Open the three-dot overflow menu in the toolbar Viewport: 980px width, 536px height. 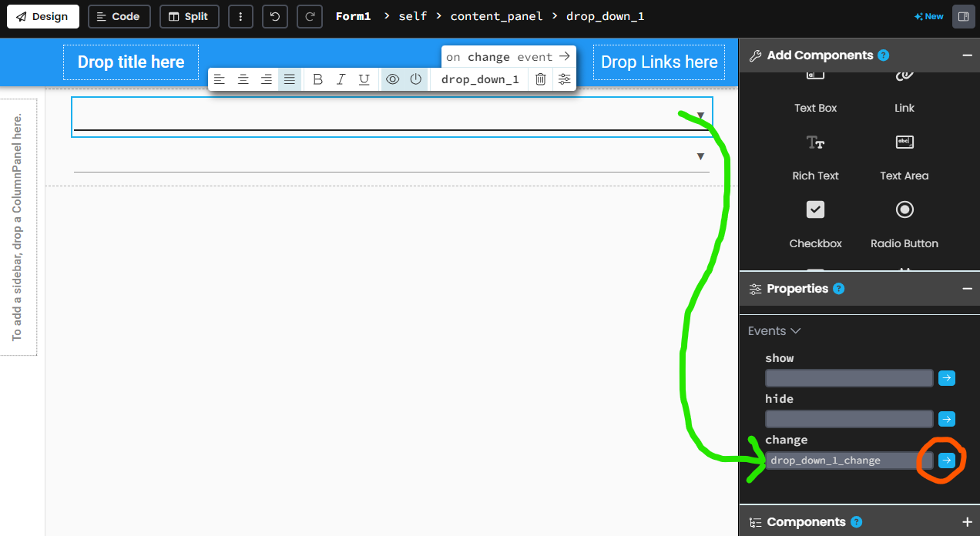[240, 16]
